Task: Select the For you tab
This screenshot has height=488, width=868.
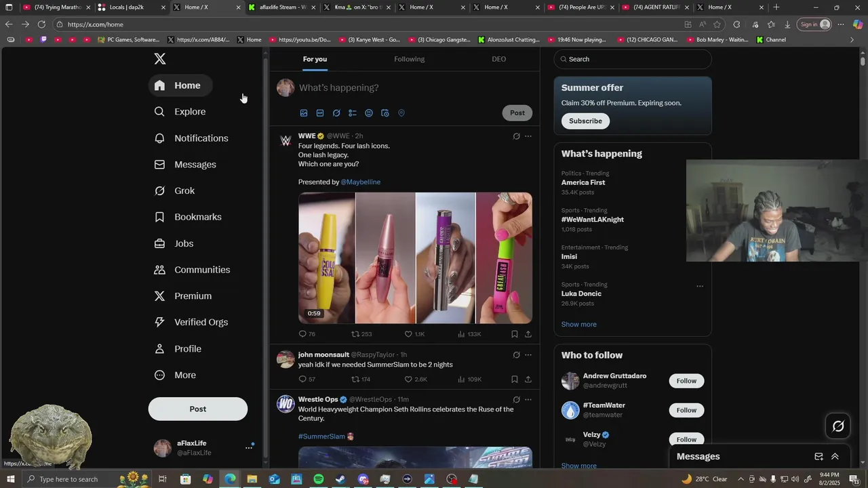Action: [x=315, y=59]
